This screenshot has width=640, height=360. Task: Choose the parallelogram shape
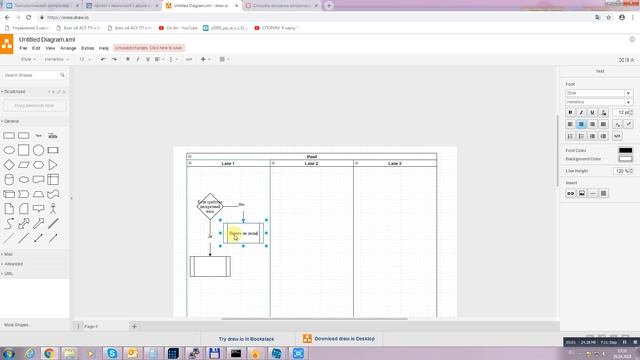coord(24,165)
